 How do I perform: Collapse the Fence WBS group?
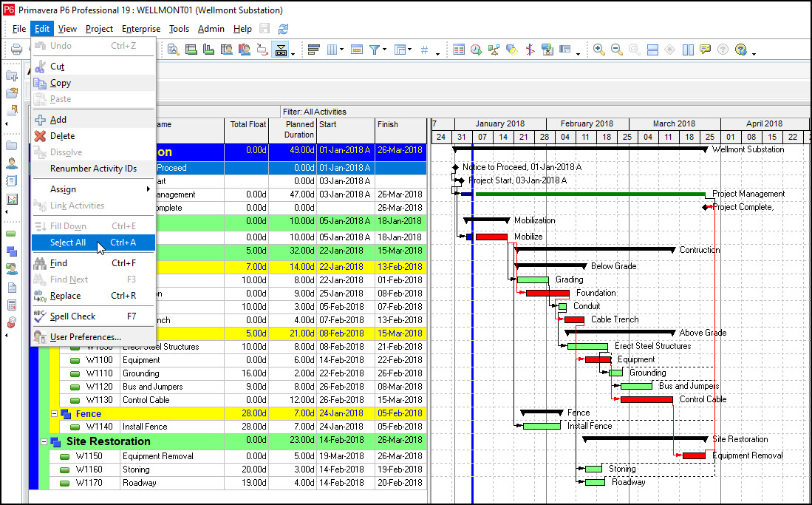click(x=54, y=414)
